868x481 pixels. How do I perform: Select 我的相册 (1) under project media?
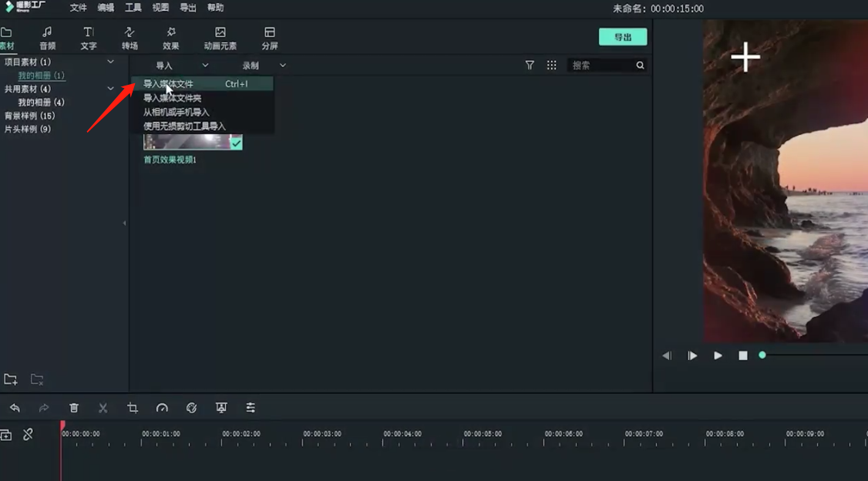42,76
